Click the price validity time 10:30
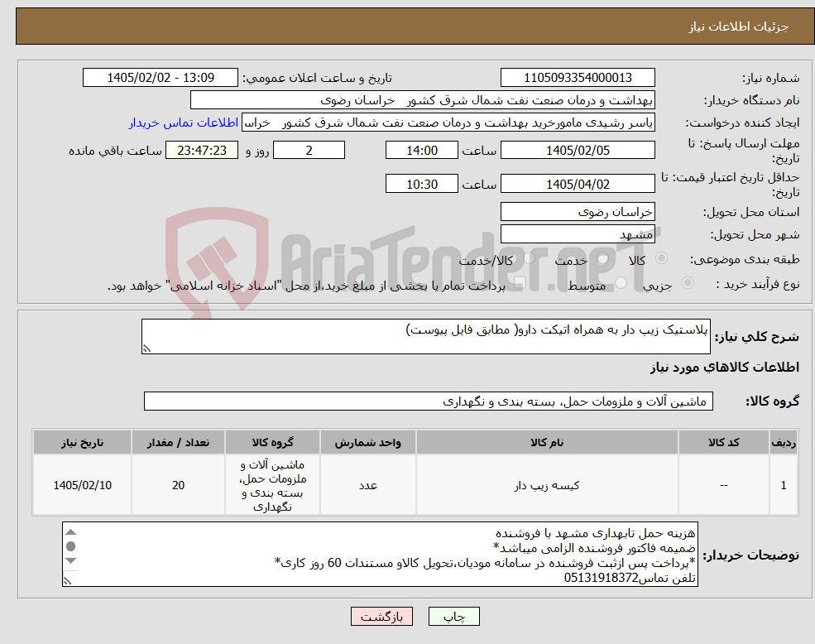The image size is (815, 644). click(421, 184)
